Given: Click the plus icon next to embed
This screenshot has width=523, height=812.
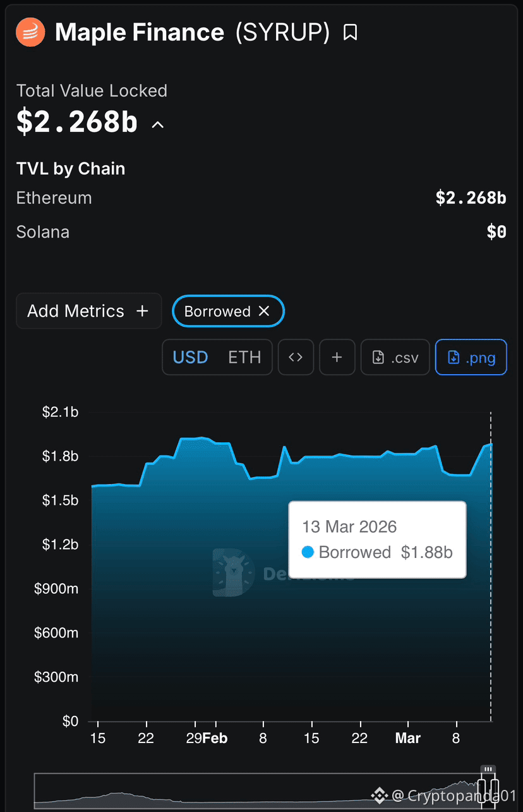Looking at the screenshot, I should (337, 357).
